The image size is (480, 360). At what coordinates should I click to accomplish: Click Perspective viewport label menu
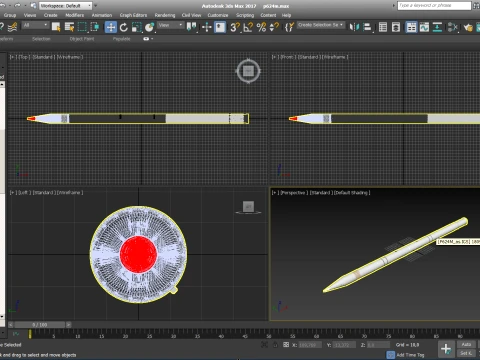click(293, 193)
